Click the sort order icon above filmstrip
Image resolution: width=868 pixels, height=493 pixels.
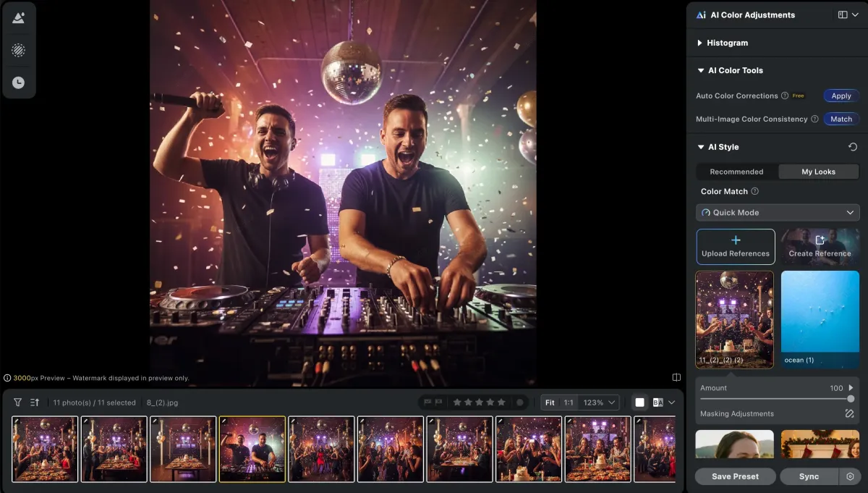34,403
